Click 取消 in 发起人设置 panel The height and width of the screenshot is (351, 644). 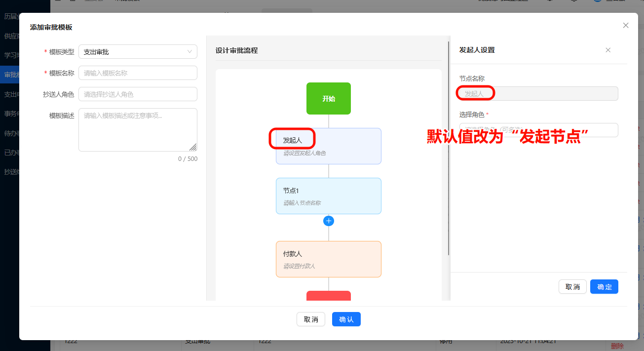tap(572, 286)
